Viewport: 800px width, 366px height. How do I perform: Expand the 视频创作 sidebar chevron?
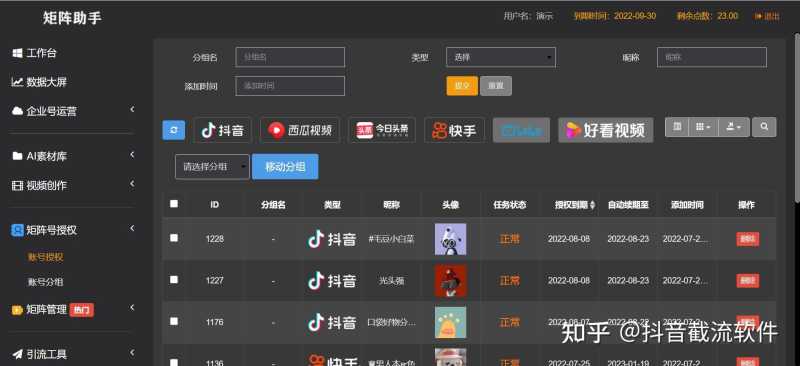(132, 184)
